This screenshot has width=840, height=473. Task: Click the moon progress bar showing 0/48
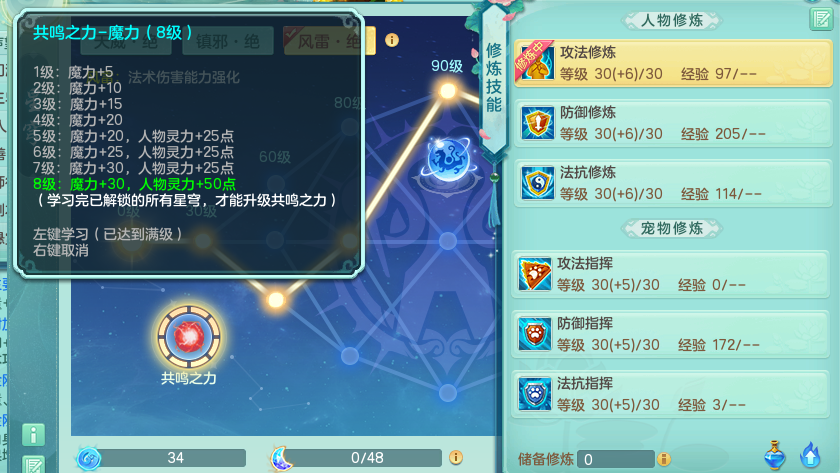click(357, 458)
